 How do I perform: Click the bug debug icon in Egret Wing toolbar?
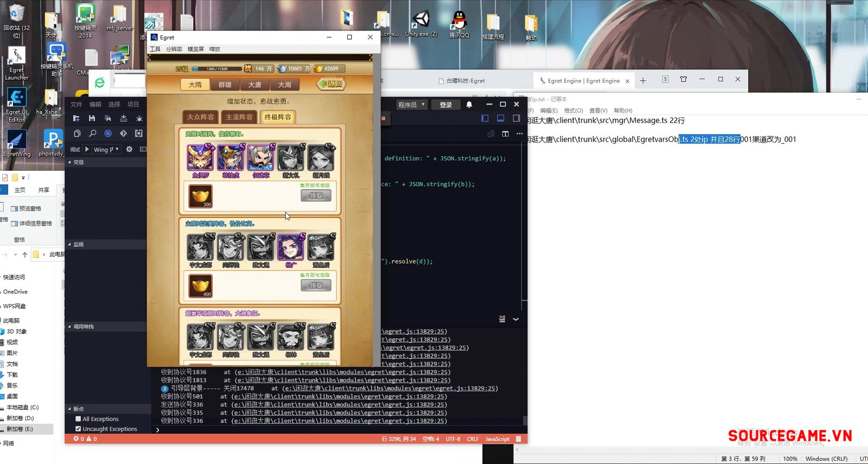[139, 118]
